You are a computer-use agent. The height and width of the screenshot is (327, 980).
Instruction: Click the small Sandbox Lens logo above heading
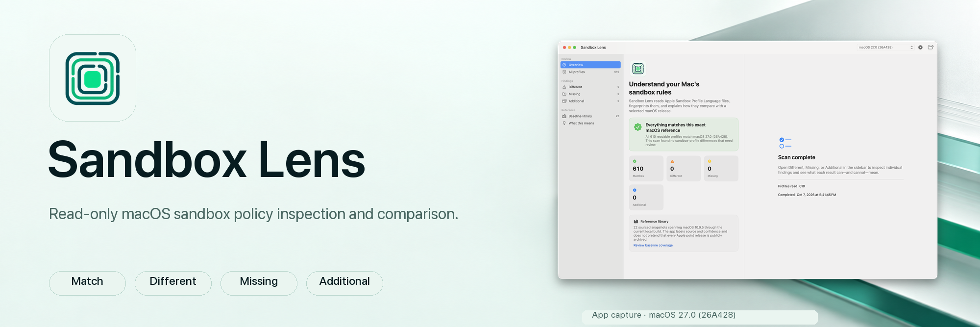pyautogui.click(x=638, y=69)
